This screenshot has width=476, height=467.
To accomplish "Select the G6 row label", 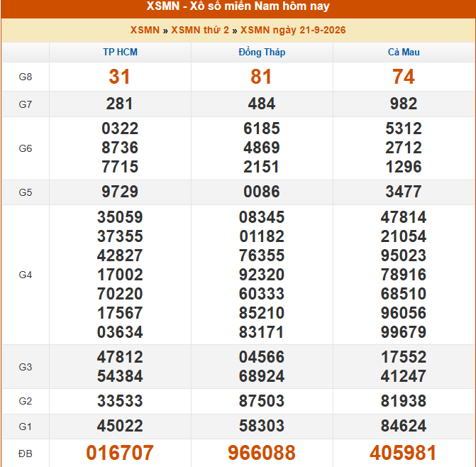I will 26,148.
